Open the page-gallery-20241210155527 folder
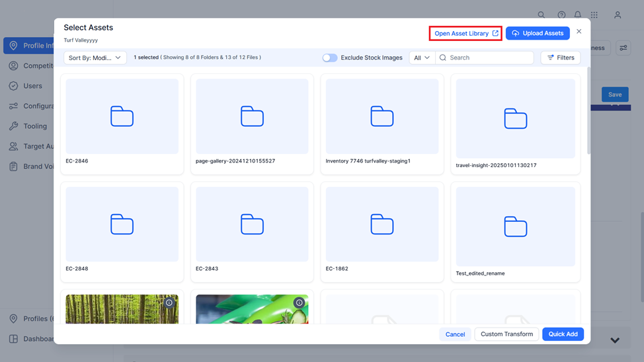Image resolution: width=644 pixels, height=362 pixels. (x=252, y=124)
